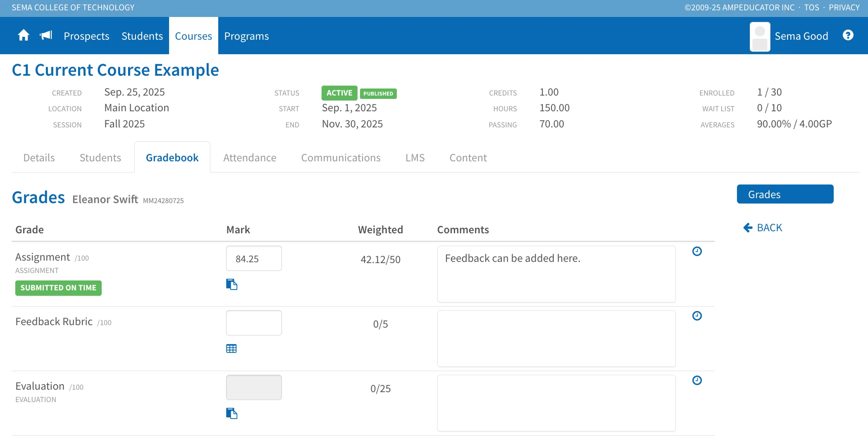This screenshot has width=868, height=436.
Task: Open the announcements megaphone icon
Action: point(46,36)
